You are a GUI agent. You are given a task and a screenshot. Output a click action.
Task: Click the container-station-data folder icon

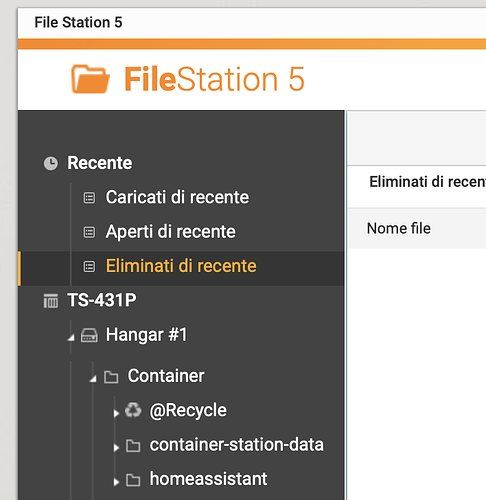[x=133, y=445]
